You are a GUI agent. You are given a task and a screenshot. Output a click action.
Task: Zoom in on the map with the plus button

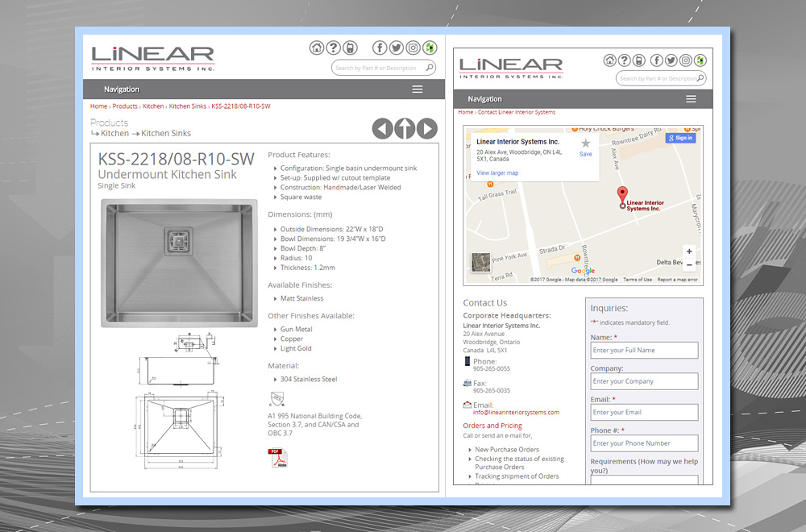click(689, 251)
